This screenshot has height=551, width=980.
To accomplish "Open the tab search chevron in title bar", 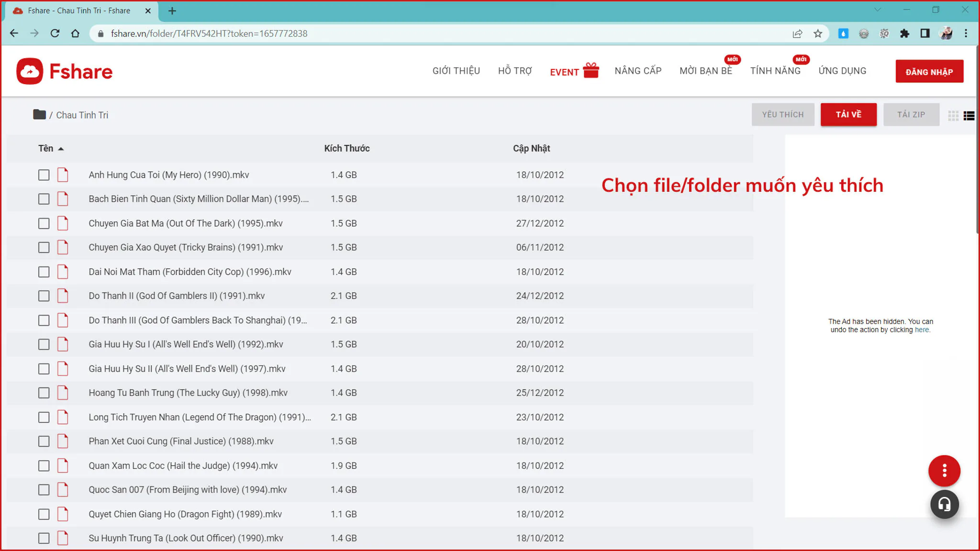I will (x=877, y=10).
